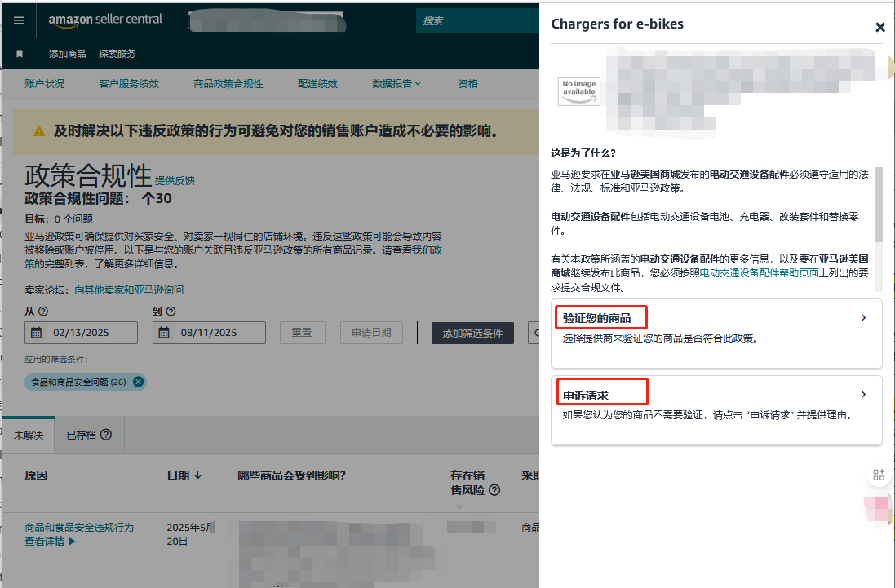This screenshot has width=895, height=588.
Task: Click the 重置 button
Action: (303, 333)
